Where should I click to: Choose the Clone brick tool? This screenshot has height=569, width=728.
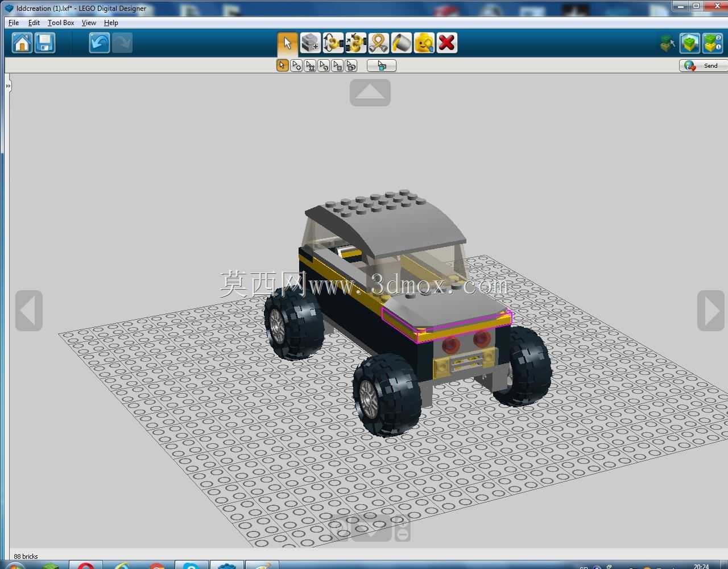(x=310, y=43)
